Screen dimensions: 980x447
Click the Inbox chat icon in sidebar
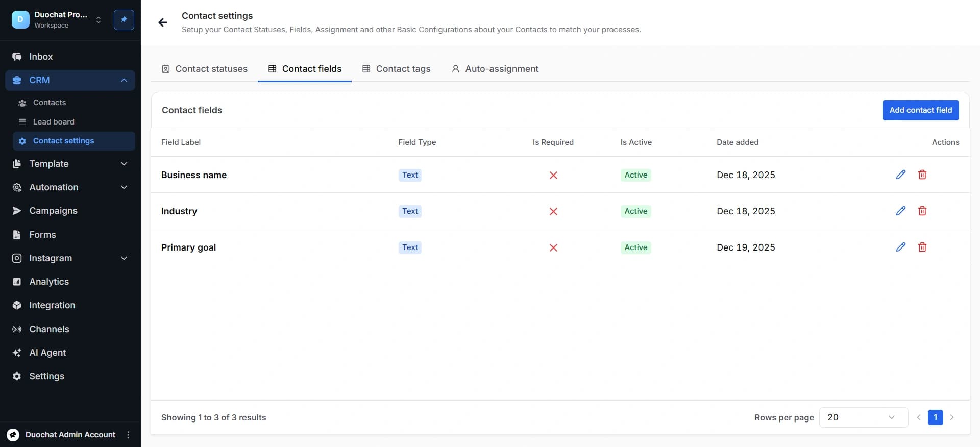tap(17, 57)
